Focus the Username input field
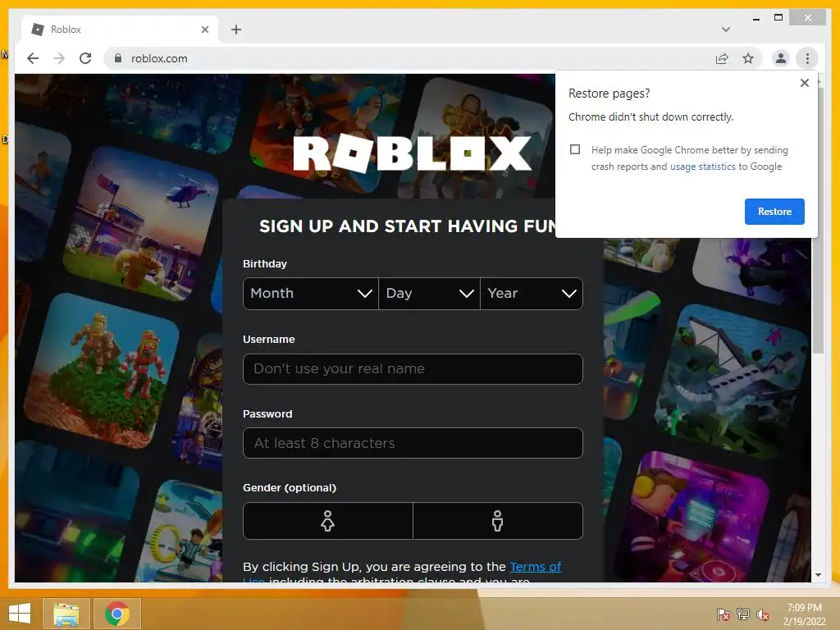This screenshot has width=840, height=630. (x=413, y=369)
